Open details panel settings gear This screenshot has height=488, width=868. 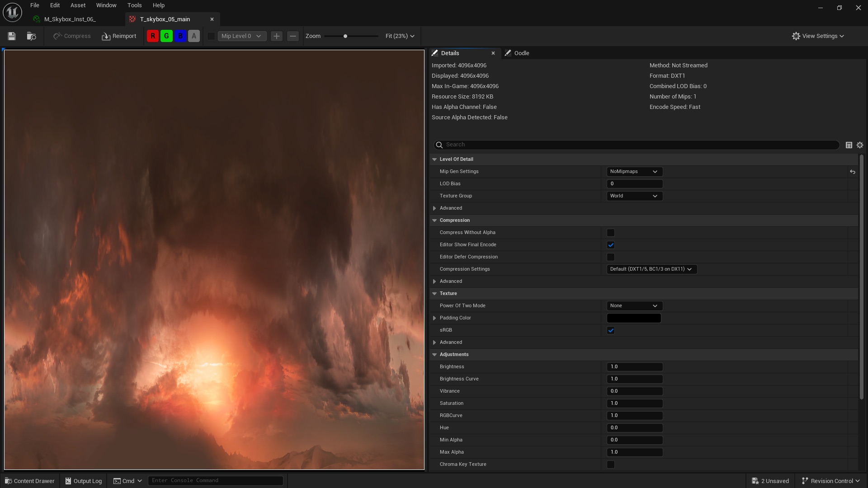coord(860,145)
